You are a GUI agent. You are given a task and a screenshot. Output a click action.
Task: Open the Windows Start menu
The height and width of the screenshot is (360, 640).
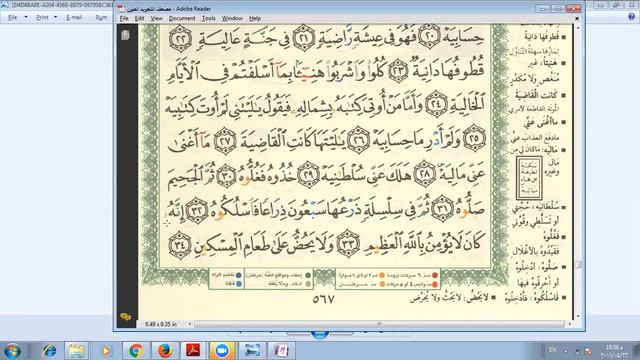13,351
